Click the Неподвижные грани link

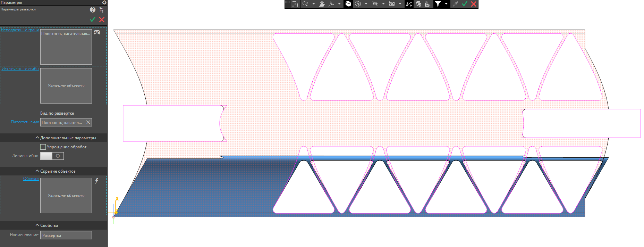20,30
